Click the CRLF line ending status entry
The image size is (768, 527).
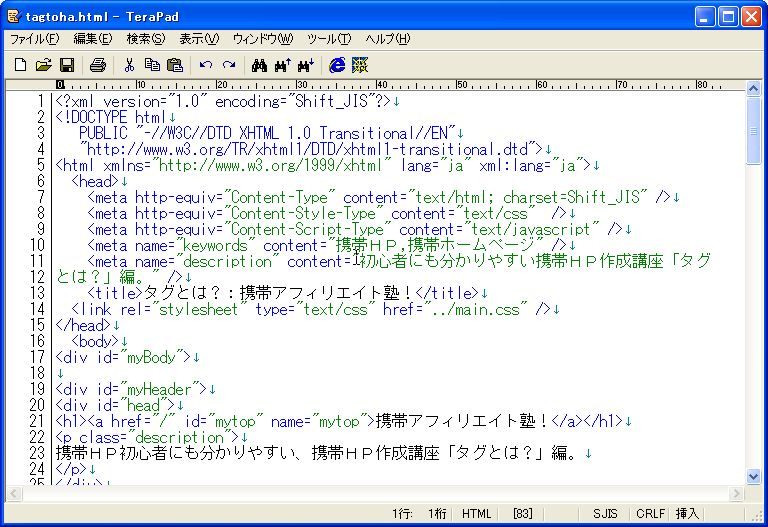coord(650,513)
